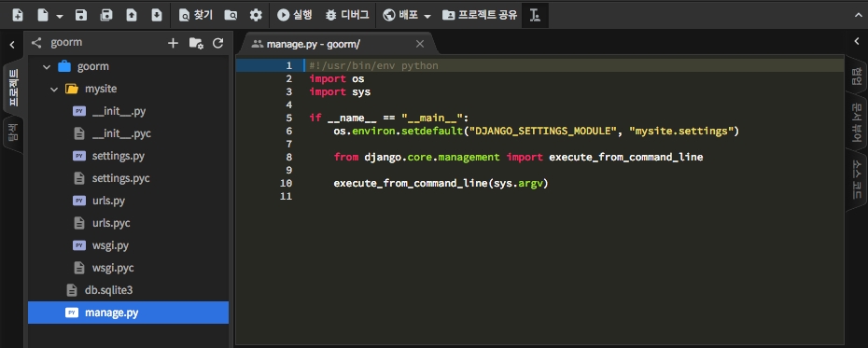The height and width of the screenshot is (348, 868).
Task: Save the current file with the save icon
Action: pos(81,15)
